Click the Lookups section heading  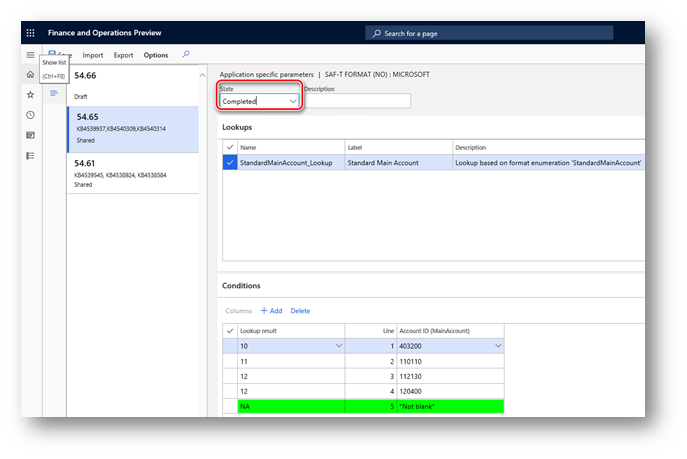coord(237,127)
